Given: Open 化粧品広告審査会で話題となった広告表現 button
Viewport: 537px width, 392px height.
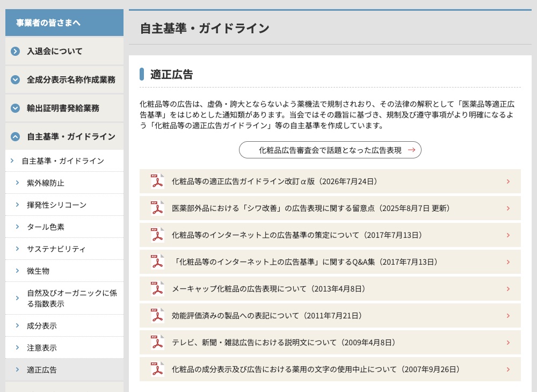Looking at the screenshot, I should pos(330,150).
